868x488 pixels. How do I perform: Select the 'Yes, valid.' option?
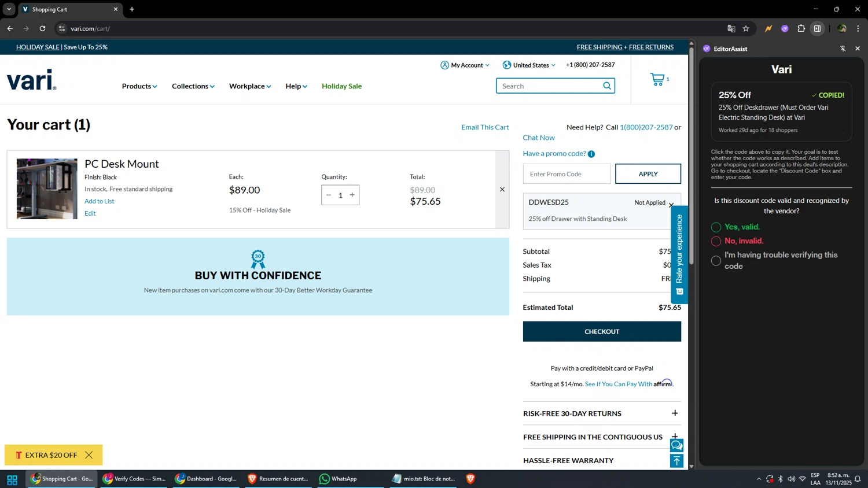click(x=716, y=227)
